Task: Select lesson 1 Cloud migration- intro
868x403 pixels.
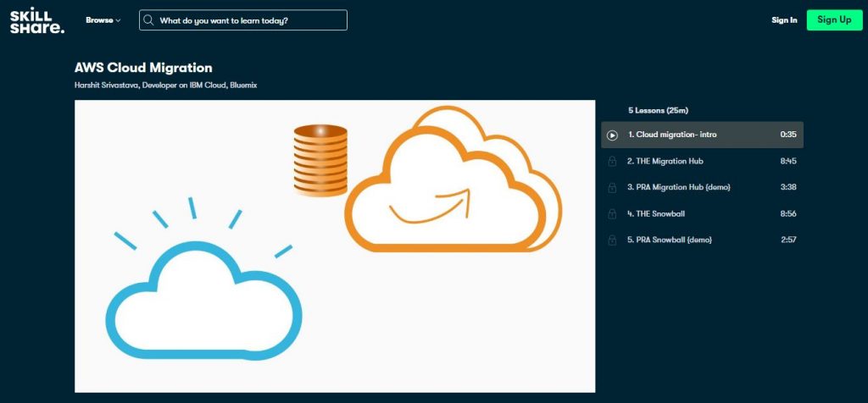Action: [x=672, y=135]
